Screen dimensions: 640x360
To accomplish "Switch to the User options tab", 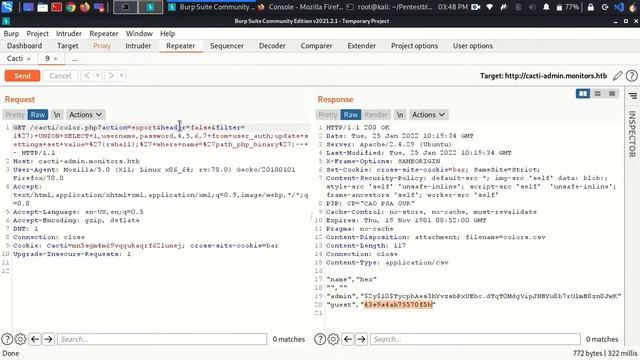I will [473, 46].
